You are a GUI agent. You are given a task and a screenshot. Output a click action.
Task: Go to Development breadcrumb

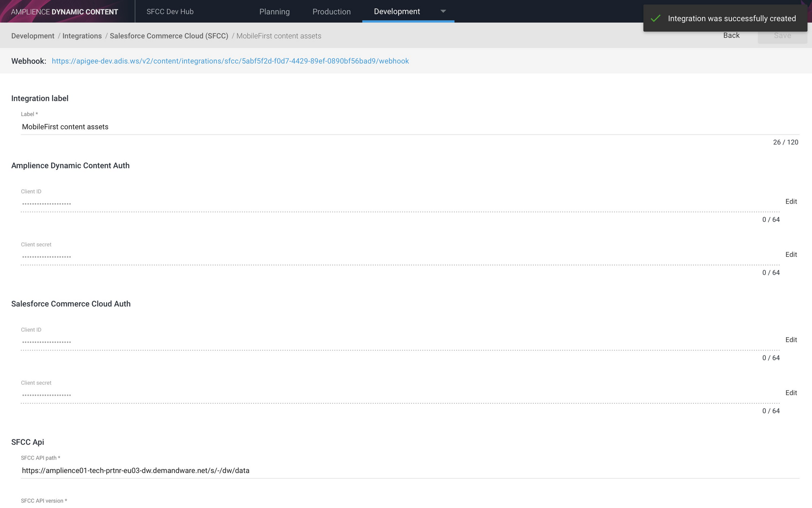[33, 36]
